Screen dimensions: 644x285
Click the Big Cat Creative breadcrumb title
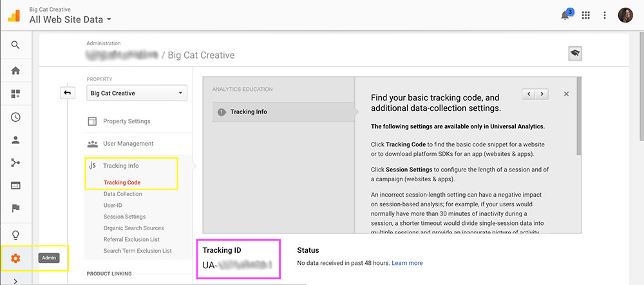click(201, 55)
